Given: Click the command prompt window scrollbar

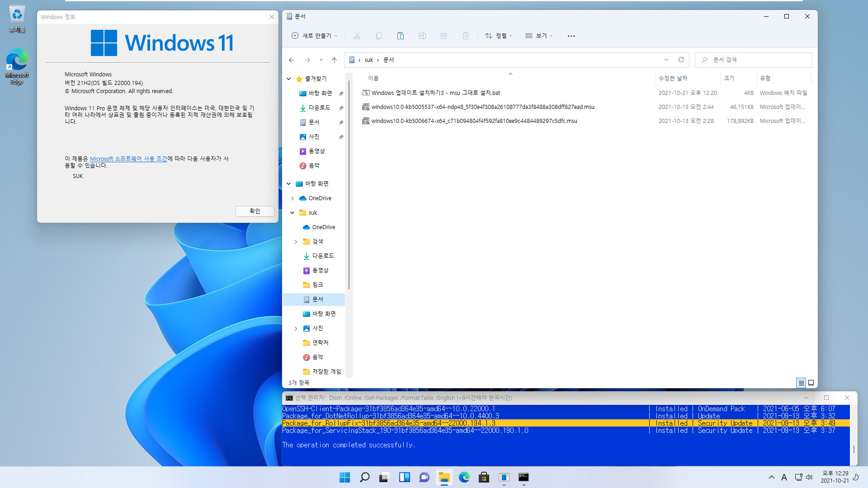Looking at the screenshot, I should tap(854, 449).
